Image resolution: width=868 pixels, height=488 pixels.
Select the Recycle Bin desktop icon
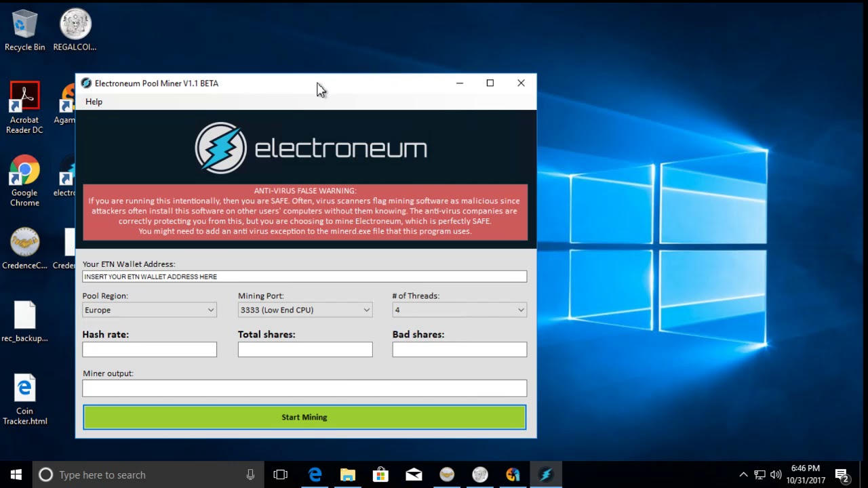25,30
